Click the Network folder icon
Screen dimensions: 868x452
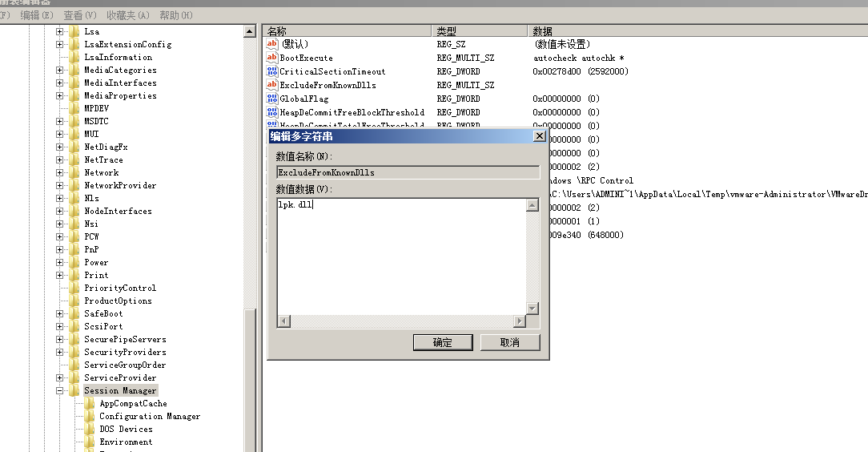coord(74,172)
